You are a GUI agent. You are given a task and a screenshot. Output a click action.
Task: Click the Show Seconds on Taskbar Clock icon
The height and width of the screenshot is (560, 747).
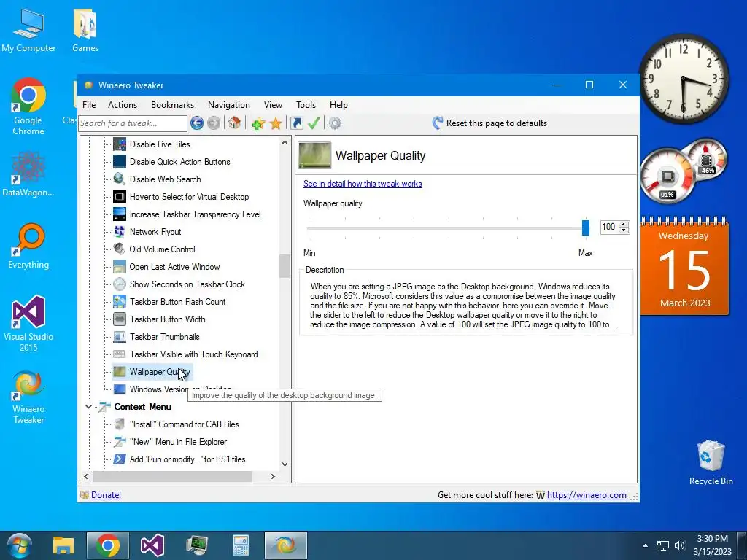click(120, 284)
